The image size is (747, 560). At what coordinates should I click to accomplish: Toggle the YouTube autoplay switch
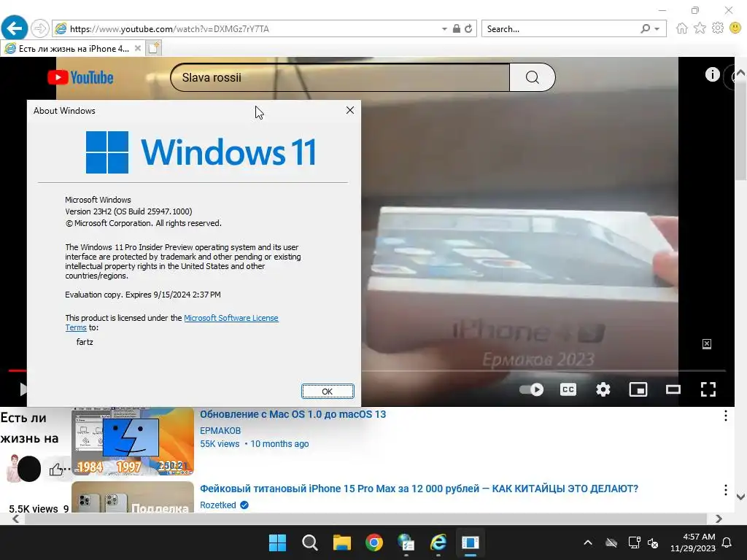click(531, 389)
